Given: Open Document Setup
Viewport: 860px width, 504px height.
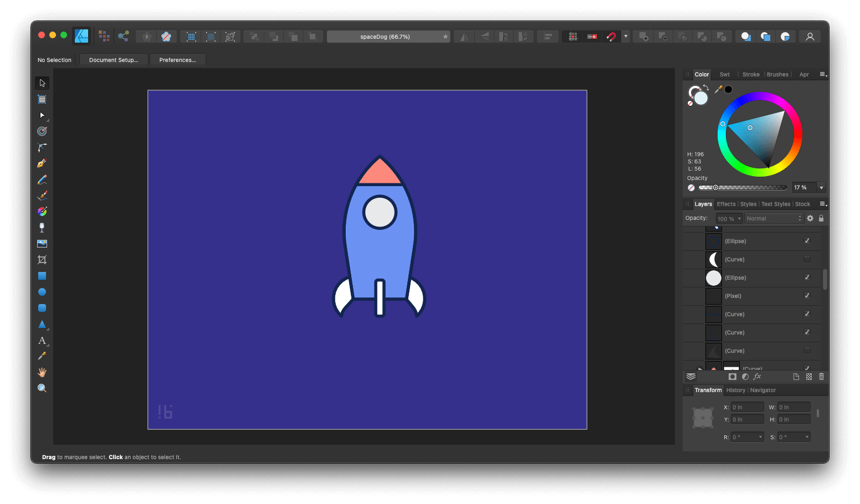Looking at the screenshot, I should pos(113,60).
